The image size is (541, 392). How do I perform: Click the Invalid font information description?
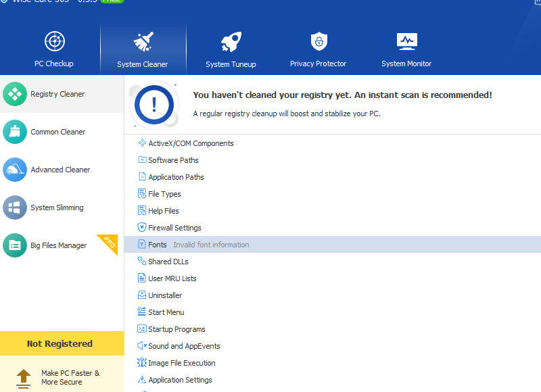pos(211,245)
